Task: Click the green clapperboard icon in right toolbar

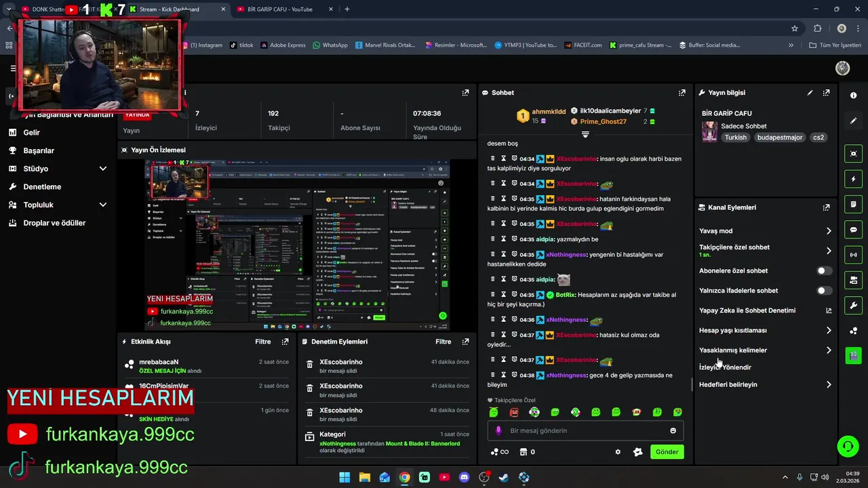Action: coord(853,355)
